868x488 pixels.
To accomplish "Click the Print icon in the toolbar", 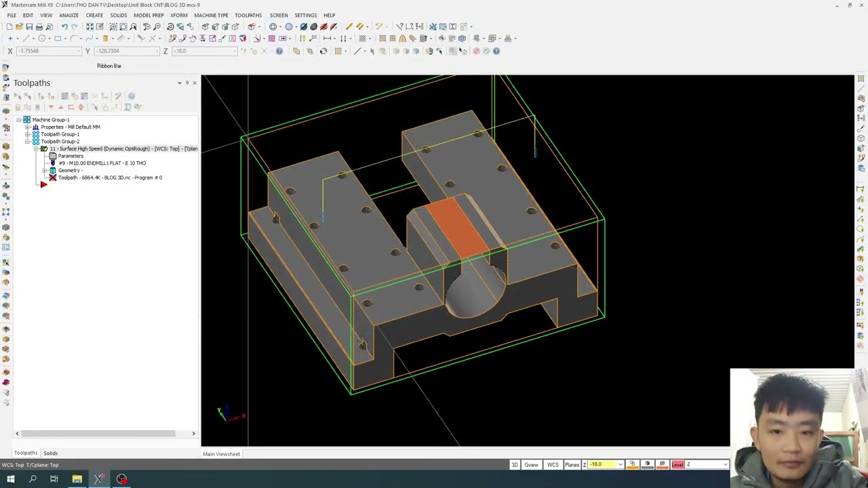I will pyautogui.click(x=39, y=26).
